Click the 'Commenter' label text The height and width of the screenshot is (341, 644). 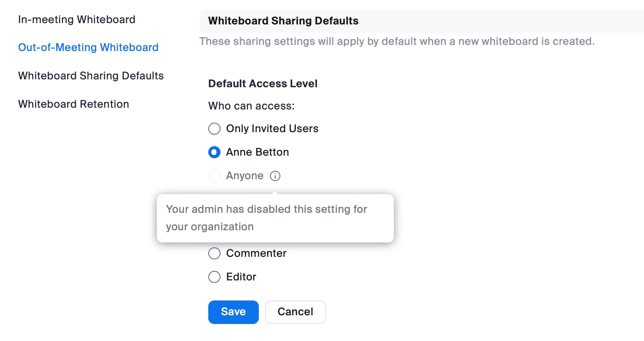tap(256, 253)
